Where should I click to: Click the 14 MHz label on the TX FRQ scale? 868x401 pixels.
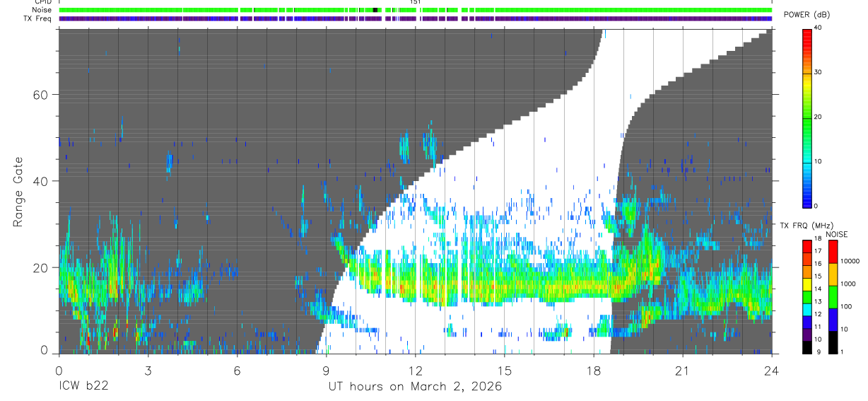[819, 289]
